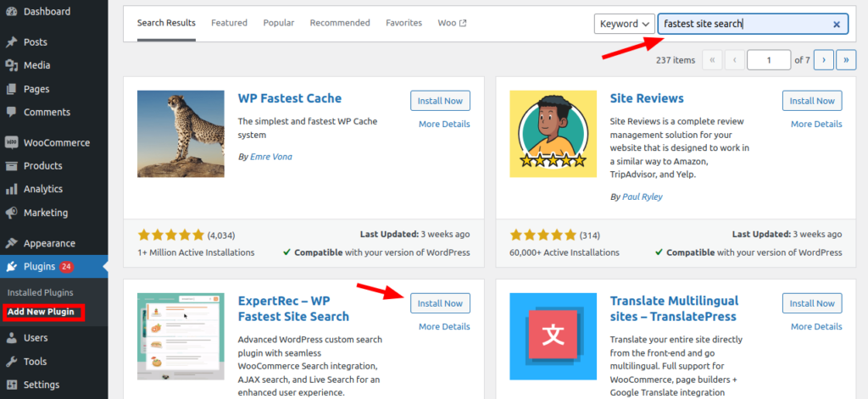The width and height of the screenshot is (868, 399).
Task: Click the Media icon in sidebar
Action: (x=11, y=65)
